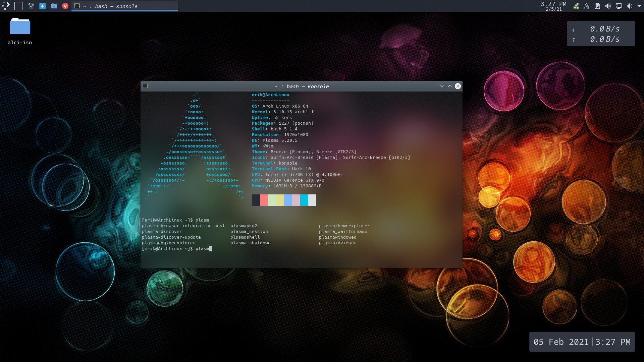Open the clipboard manager in the system tray
The width and height of the screenshot is (644, 362).
[598, 6]
